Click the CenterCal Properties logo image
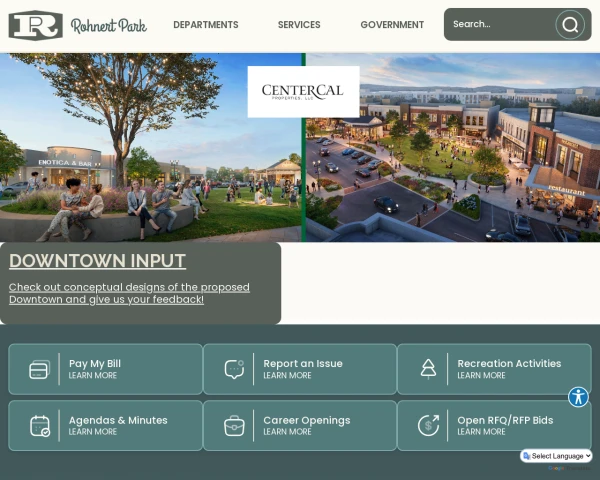Viewport: 600px width, 480px height. [x=303, y=92]
